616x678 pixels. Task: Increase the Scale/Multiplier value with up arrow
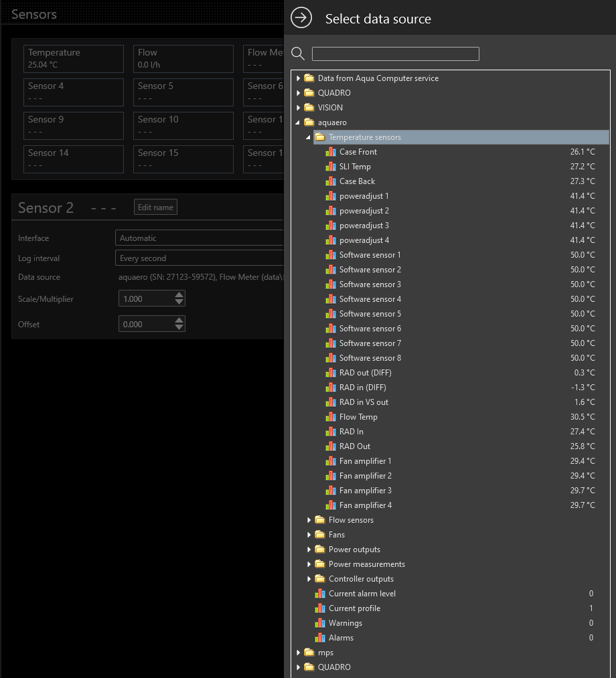point(179,295)
